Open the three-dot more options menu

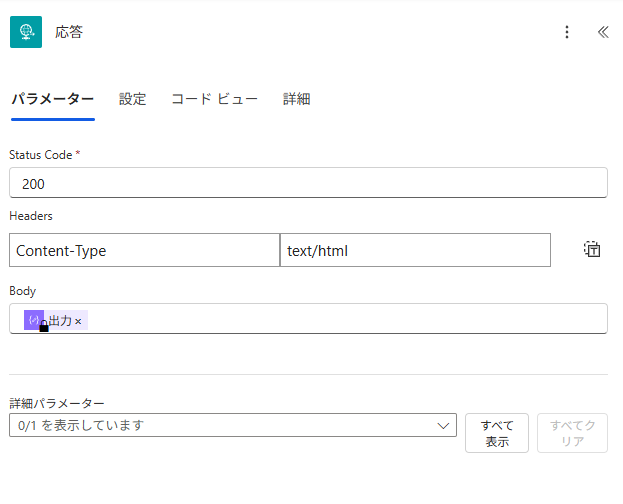coord(567,32)
